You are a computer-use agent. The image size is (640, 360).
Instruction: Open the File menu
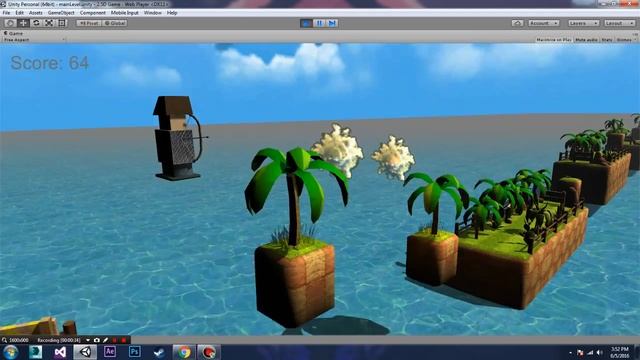click(7, 13)
